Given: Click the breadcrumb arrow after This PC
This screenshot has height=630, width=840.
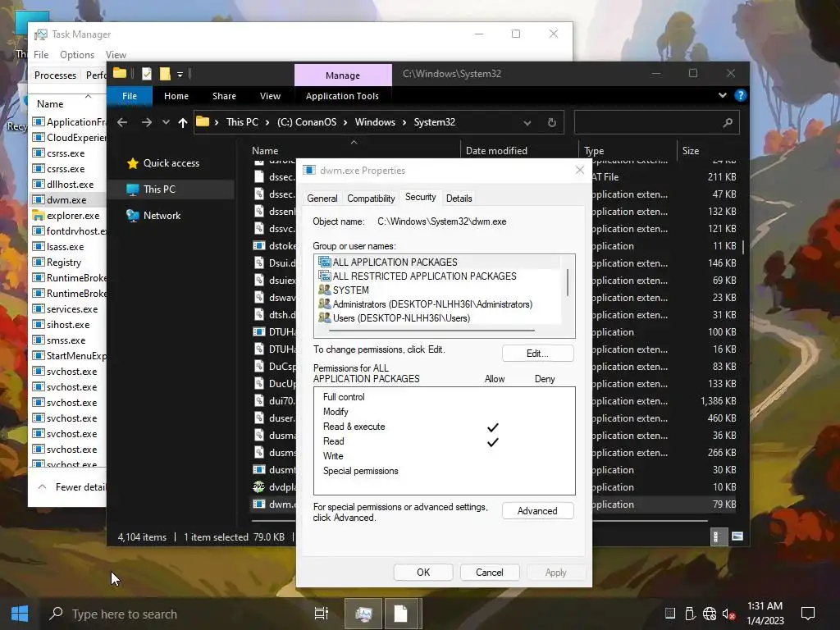Looking at the screenshot, I should (267, 123).
